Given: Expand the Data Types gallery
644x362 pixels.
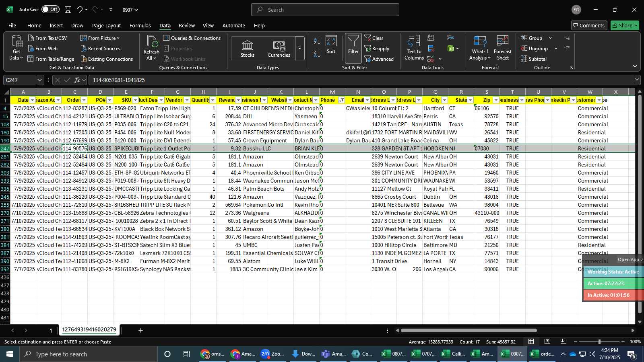Looking at the screenshot, I should pyautogui.click(x=300, y=48).
